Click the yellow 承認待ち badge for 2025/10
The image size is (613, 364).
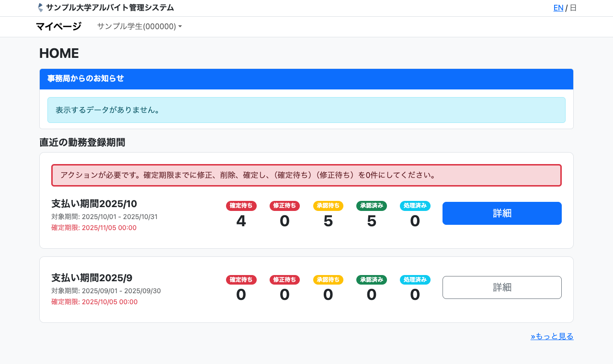[328, 206]
